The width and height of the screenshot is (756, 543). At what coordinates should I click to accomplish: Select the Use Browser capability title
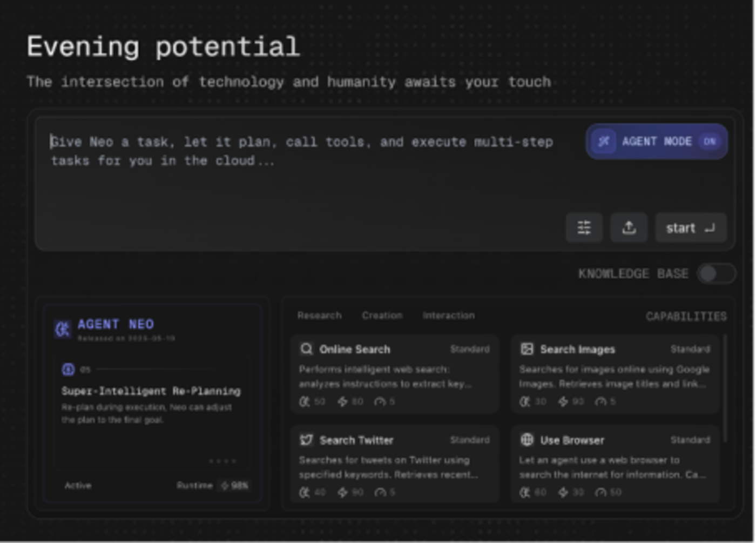tap(572, 440)
